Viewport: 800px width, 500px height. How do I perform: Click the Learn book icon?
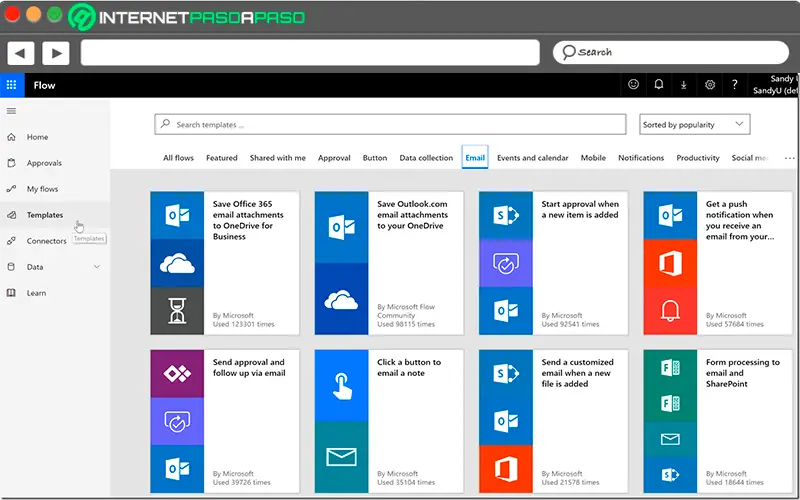coord(11,293)
